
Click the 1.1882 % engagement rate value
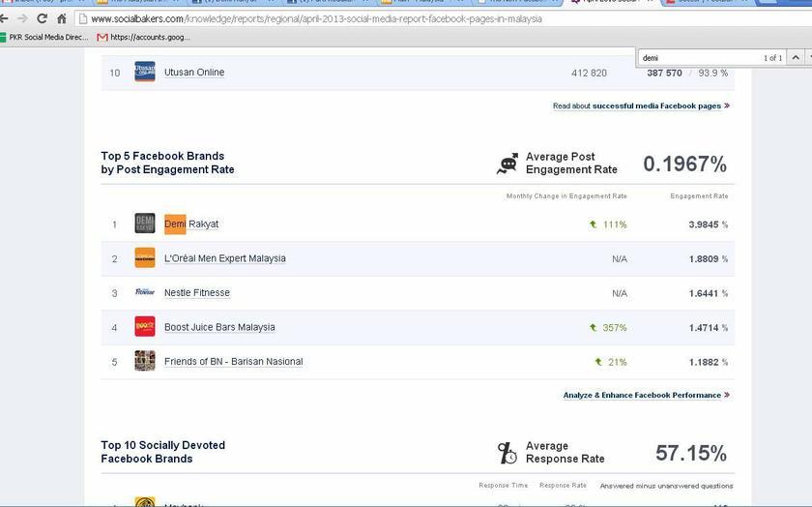click(708, 362)
